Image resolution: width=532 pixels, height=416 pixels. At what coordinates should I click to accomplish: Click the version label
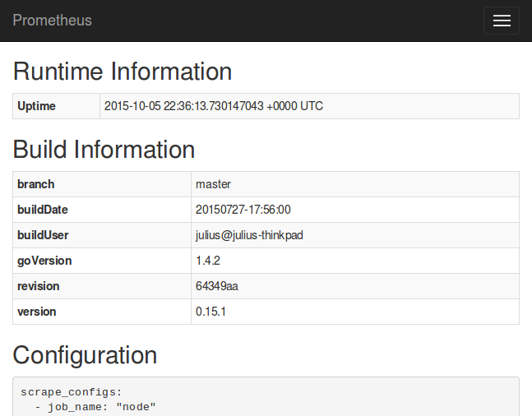(x=37, y=312)
